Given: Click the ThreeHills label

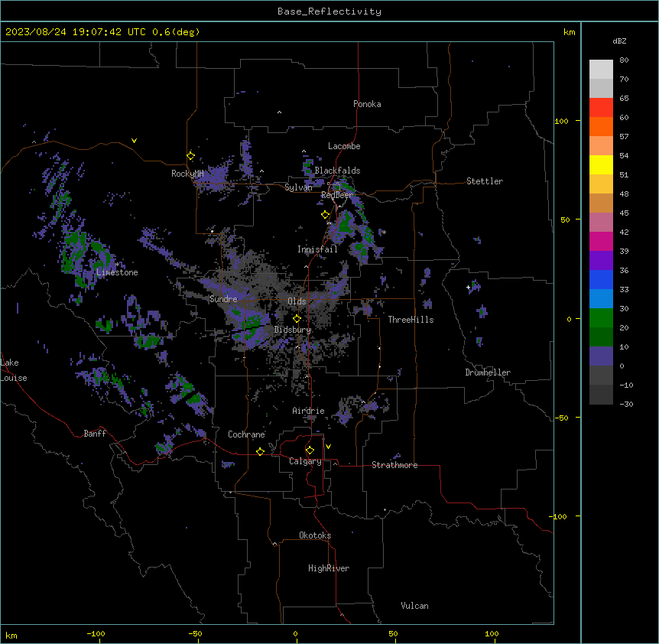Looking at the screenshot, I should [411, 320].
